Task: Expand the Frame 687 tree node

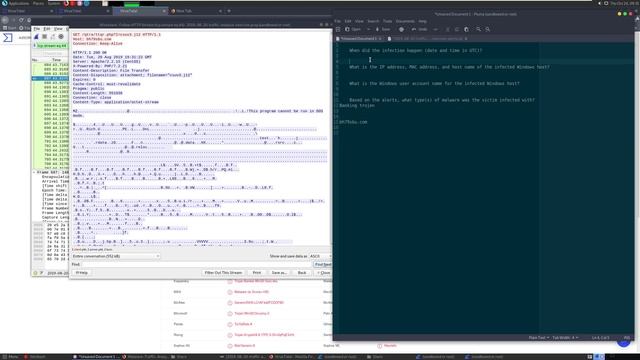Action: 34,172
